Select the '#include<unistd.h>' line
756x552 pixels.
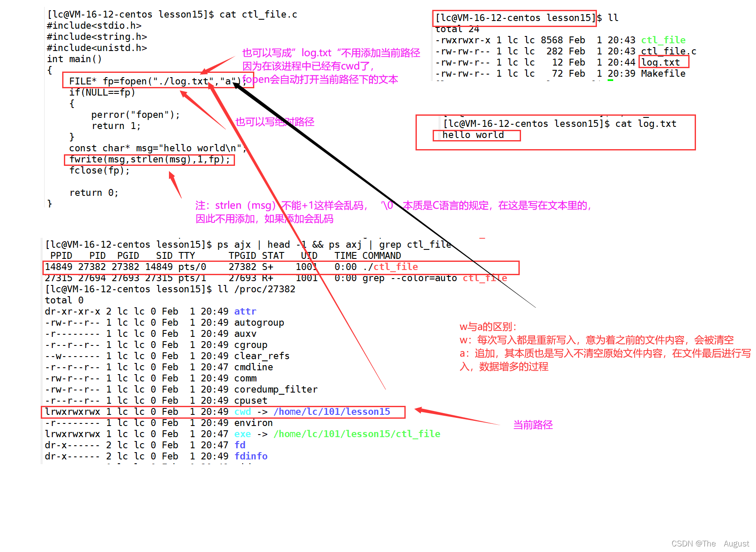pos(97,48)
